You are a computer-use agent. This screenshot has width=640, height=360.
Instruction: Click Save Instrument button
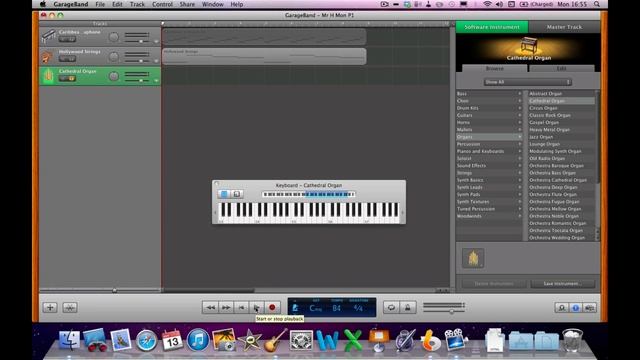click(562, 284)
